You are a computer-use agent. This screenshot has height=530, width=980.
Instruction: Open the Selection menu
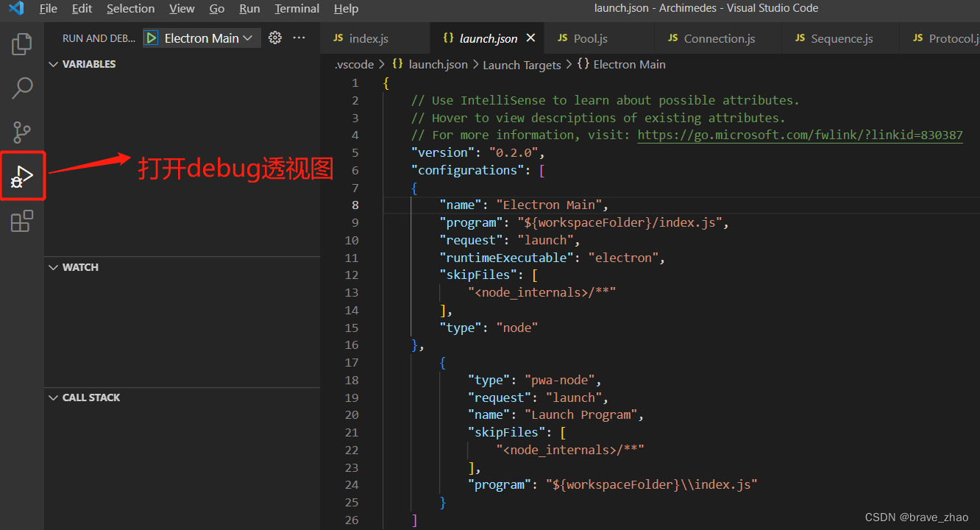coord(130,9)
